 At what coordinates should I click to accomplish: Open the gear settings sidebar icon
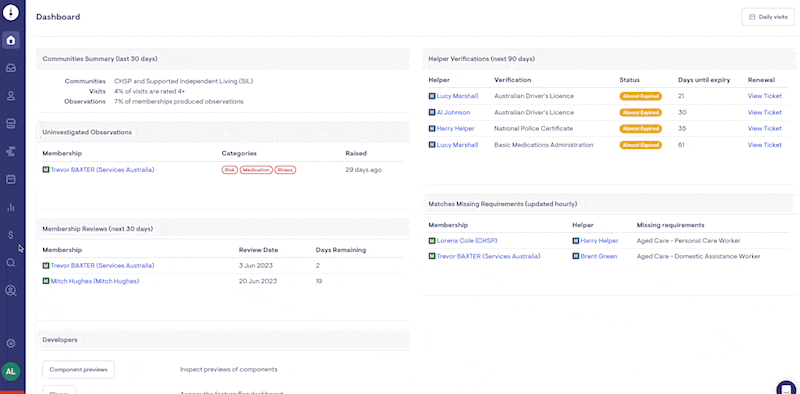pos(11,343)
